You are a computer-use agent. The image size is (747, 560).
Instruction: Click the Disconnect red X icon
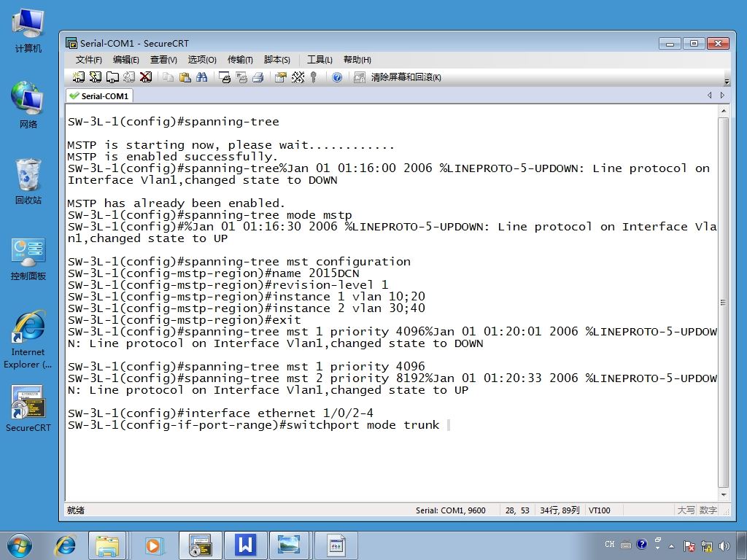coord(146,77)
